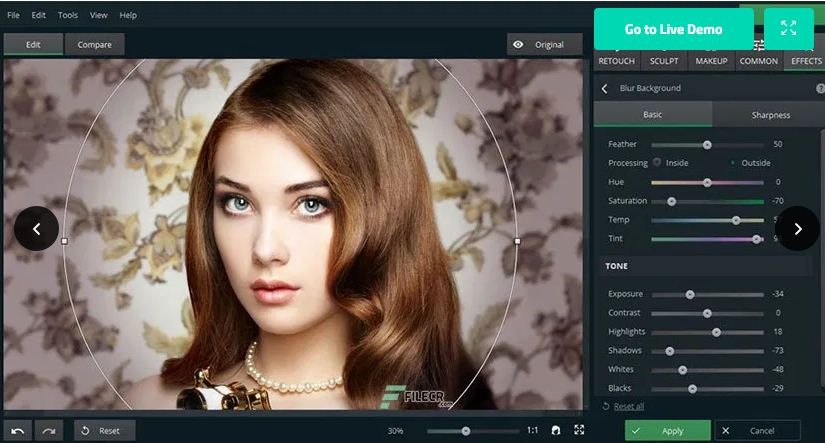
Task: Open the Tools menu
Action: (x=68, y=15)
